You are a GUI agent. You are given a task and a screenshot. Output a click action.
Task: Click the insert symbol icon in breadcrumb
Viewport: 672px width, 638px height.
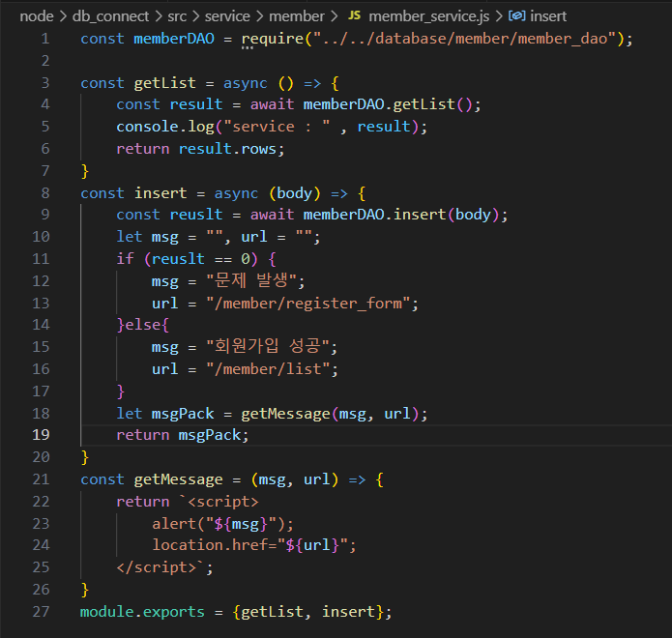516,15
